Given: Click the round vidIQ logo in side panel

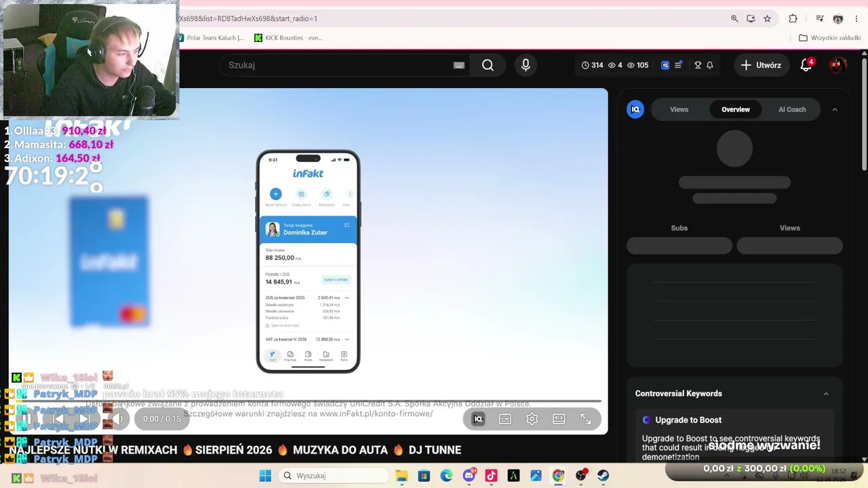Looking at the screenshot, I should point(635,109).
